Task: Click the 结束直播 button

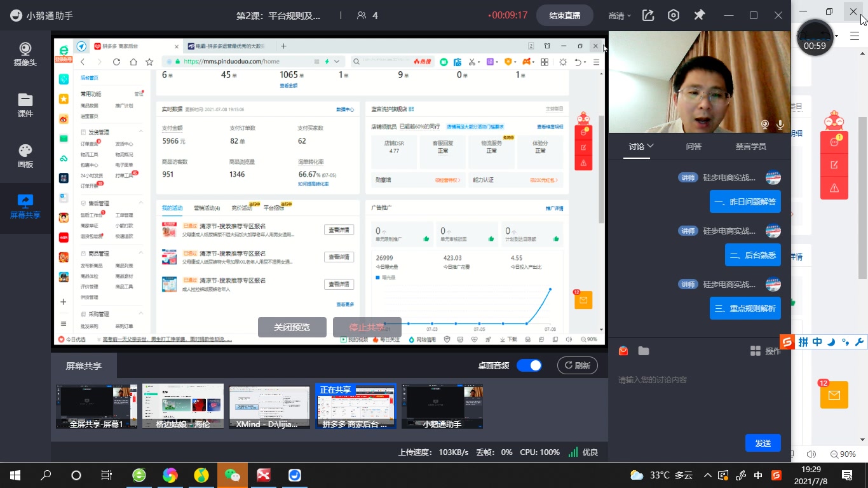Action: pyautogui.click(x=565, y=15)
